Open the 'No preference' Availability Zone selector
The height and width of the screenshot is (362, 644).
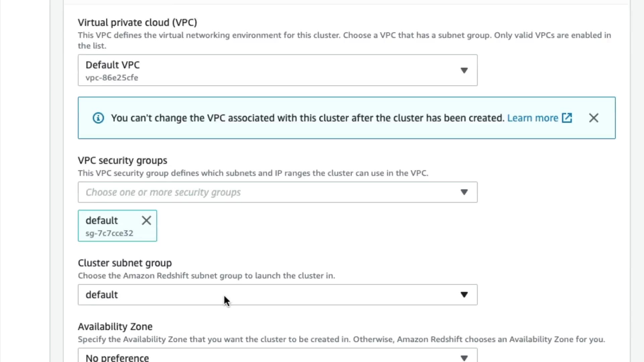click(x=117, y=358)
